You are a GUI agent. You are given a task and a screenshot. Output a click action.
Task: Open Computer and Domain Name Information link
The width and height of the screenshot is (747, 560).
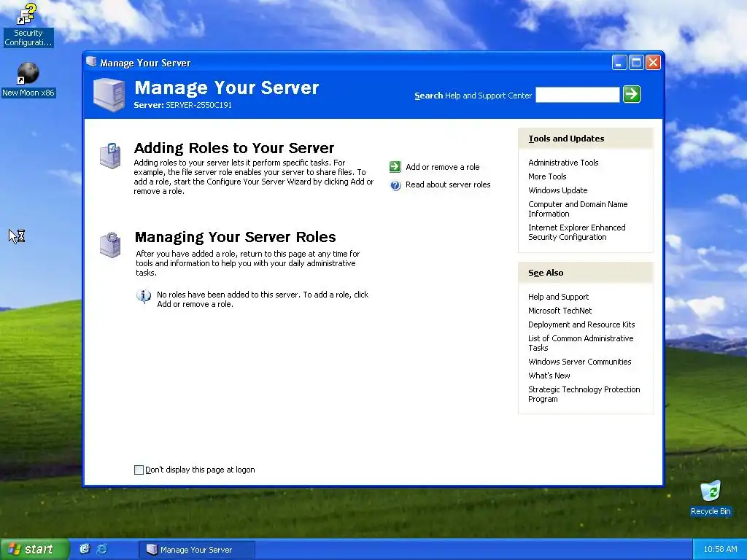pos(578,209)
